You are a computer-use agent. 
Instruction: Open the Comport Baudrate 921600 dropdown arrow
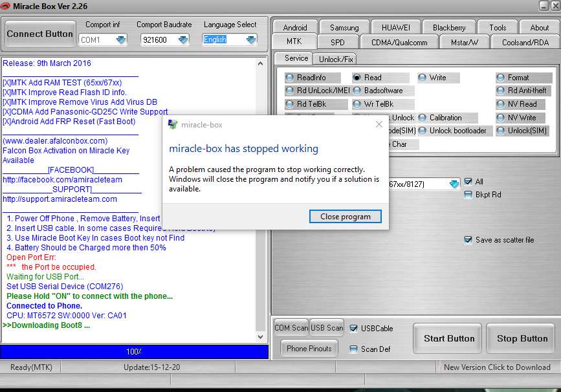point(183,39)
